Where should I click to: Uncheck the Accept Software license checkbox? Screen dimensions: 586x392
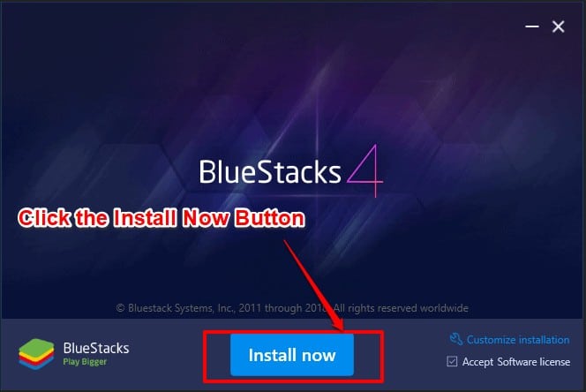[x=452, y=361]
